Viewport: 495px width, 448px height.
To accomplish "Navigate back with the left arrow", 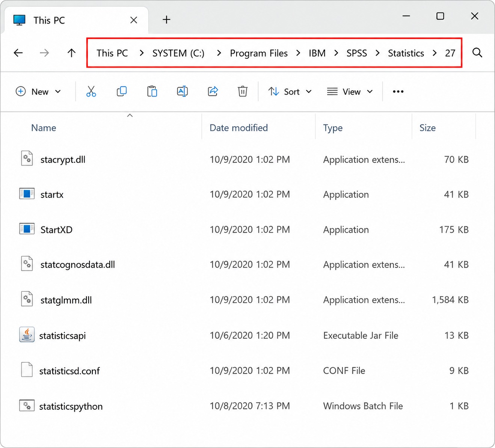I will (18, 53).
